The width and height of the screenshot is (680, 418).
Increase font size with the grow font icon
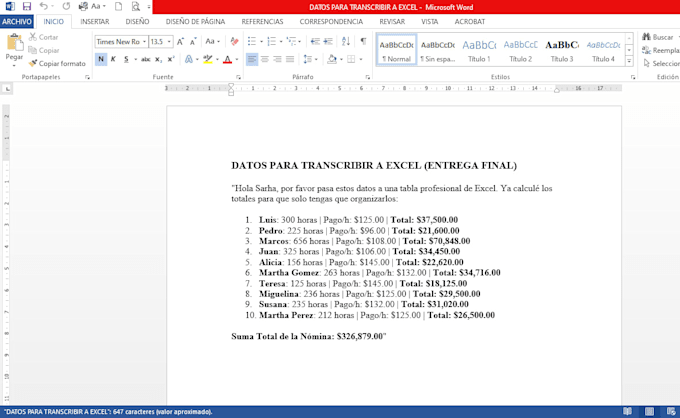pos(180,42)
